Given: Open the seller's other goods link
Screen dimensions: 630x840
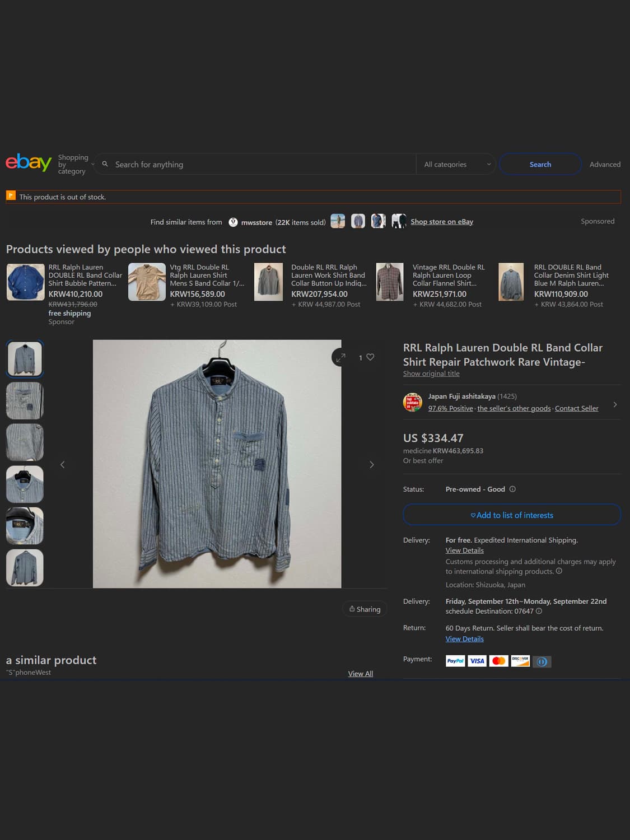Looking at the screenshot, I should tap(514, 408).
